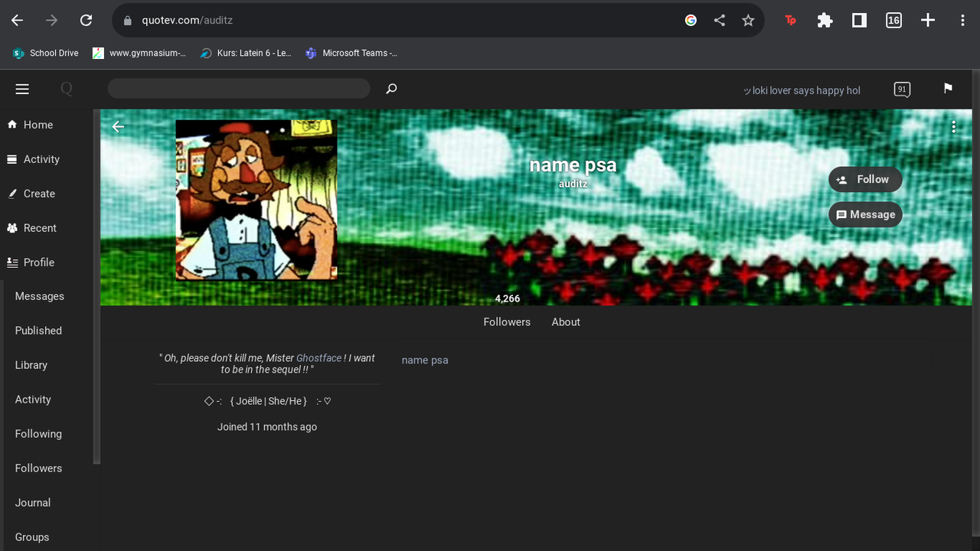
Task: Open a new tab with plus
Action: [928, 21]
